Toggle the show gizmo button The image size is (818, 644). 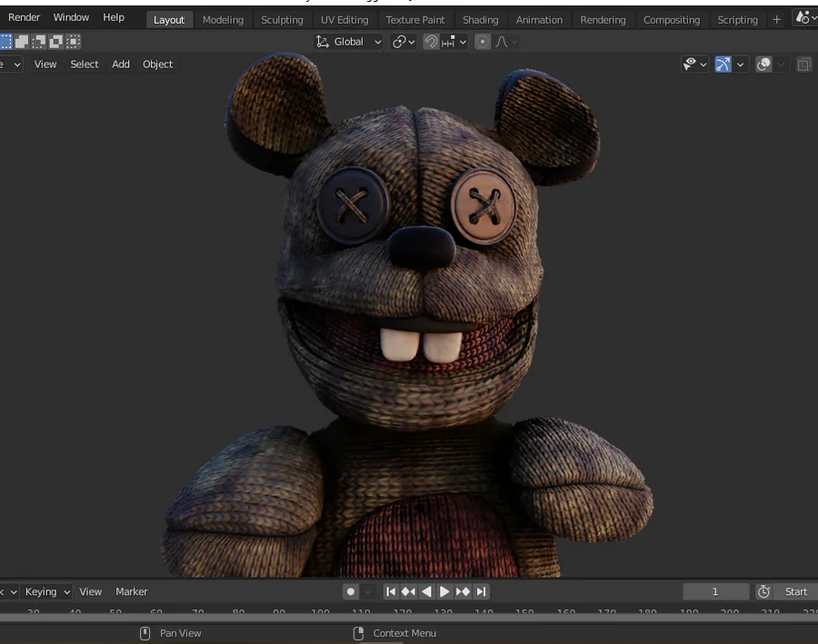click(723, 64)
